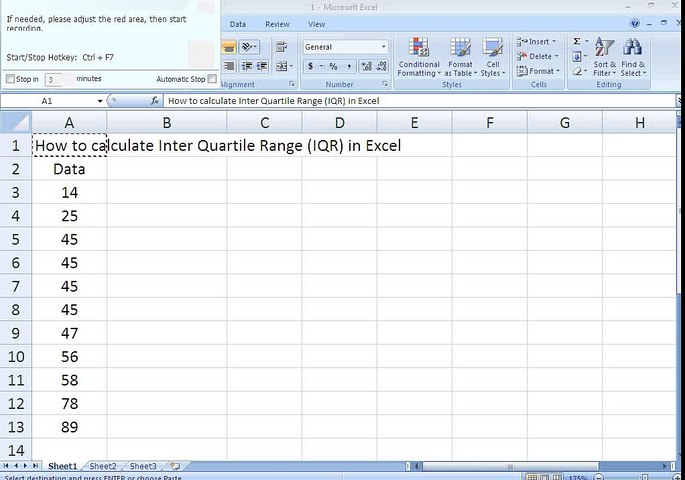
Task: Open Sort & Filter
Action: point(604,57)
